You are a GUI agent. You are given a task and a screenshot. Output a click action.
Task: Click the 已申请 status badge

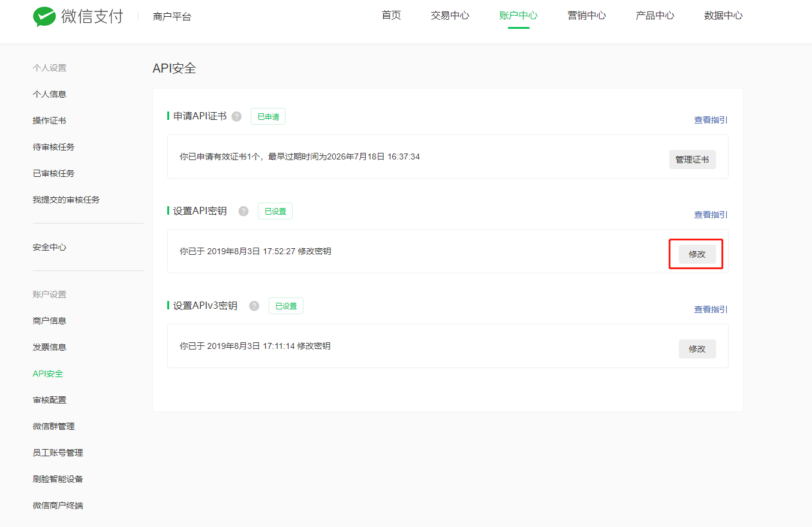(268, 116)
